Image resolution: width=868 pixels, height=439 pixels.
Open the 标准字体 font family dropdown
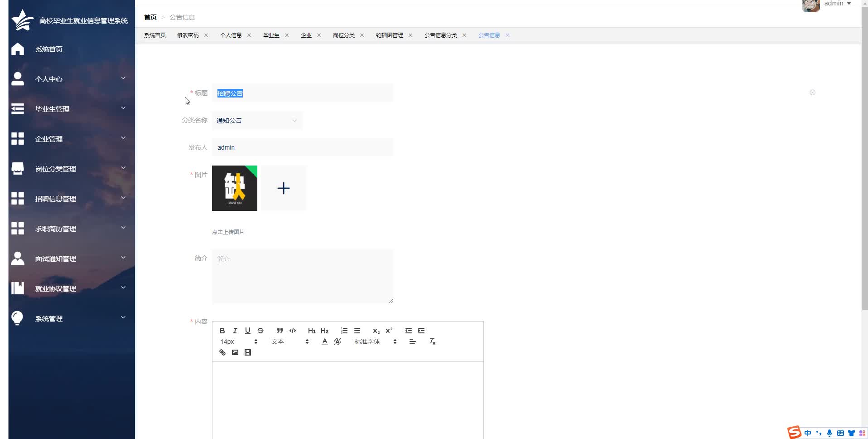[x=376, y=341]
